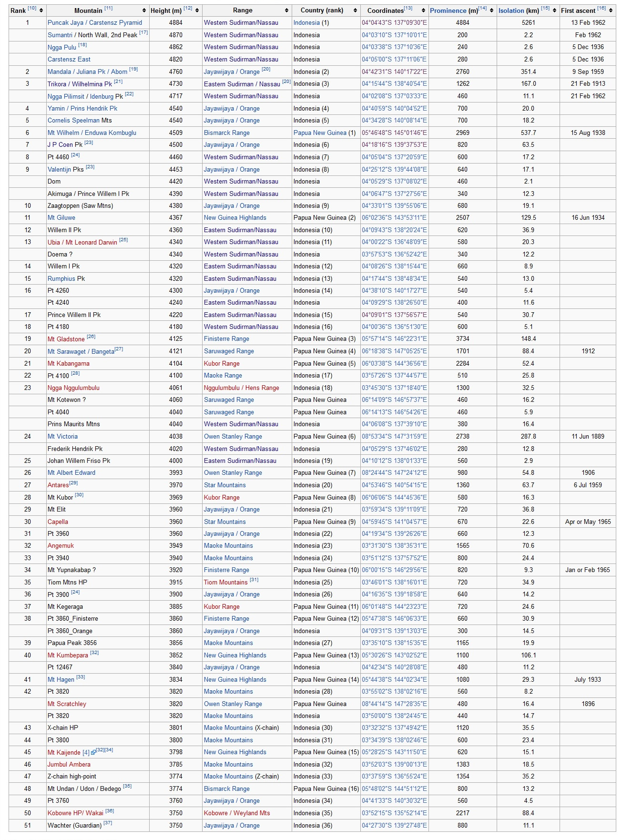Open Trikora / Wilhelmina link

80,84
